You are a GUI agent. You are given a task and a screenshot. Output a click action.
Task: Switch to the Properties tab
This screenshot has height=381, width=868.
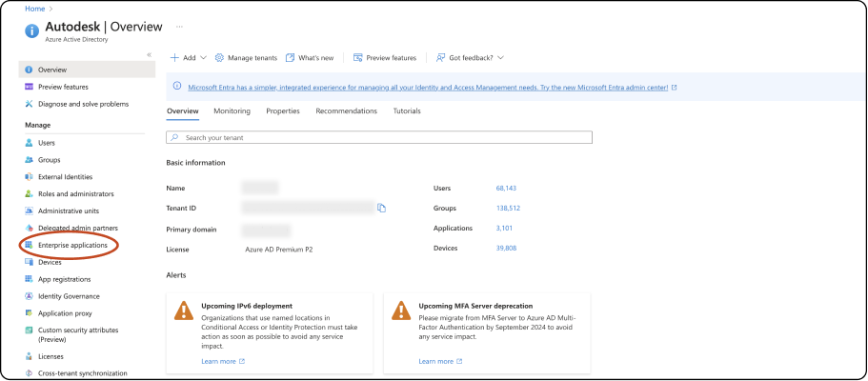tap(283, 111)
